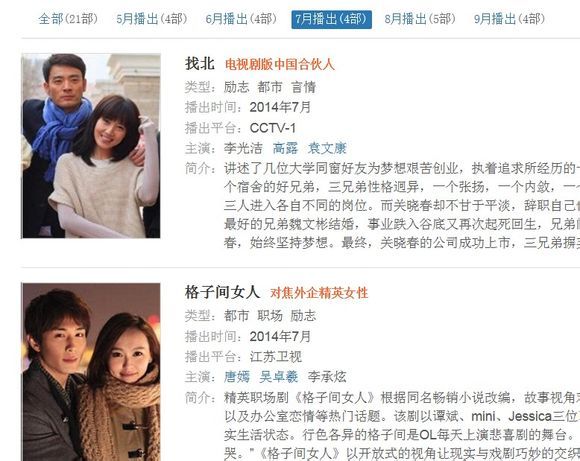Select the 全部(21部) tab

68,19
